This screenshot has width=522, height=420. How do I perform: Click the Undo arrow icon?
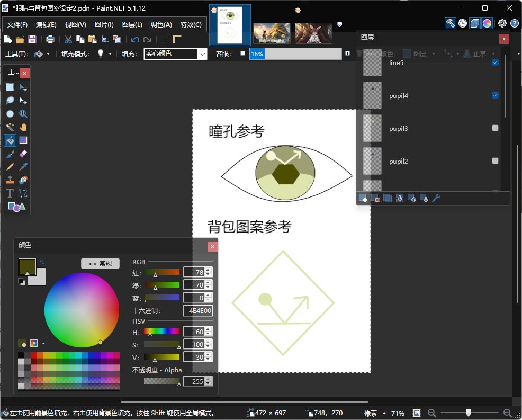pyautogui.click(x=135, y=40)
